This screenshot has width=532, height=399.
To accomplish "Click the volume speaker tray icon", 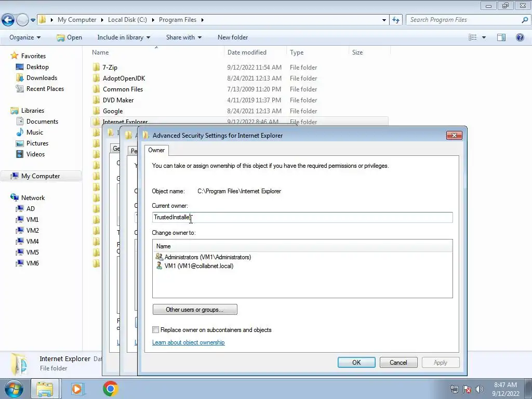I will click(480, 389).
